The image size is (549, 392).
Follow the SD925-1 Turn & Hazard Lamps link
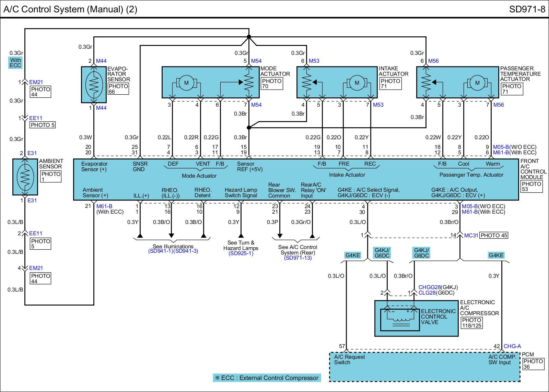pos(241,253)
